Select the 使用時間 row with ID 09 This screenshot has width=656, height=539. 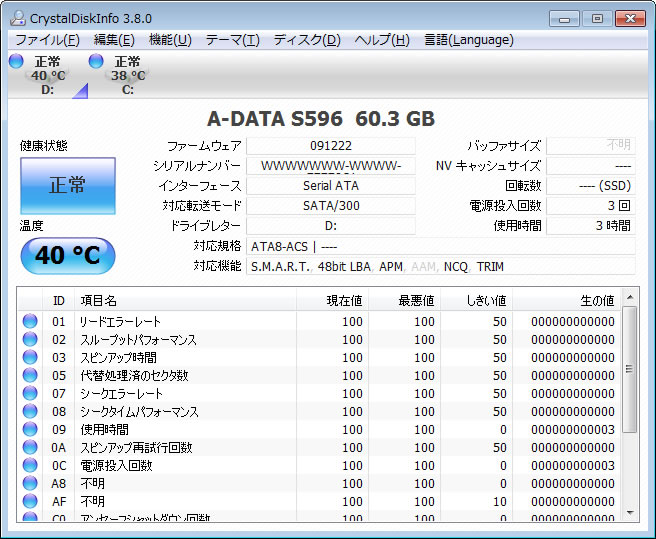[x=320, y=429]
